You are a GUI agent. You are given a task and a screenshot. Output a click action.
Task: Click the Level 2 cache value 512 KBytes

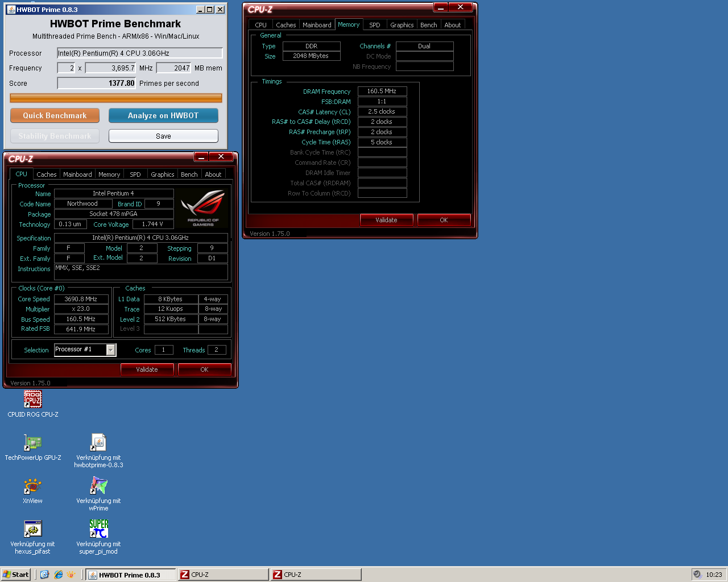(171, 319)
